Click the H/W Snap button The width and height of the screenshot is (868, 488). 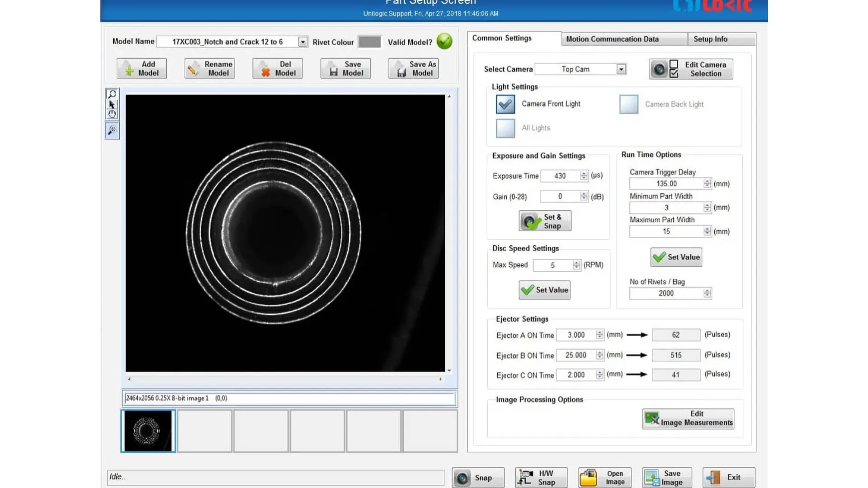(x=541, y=478)
